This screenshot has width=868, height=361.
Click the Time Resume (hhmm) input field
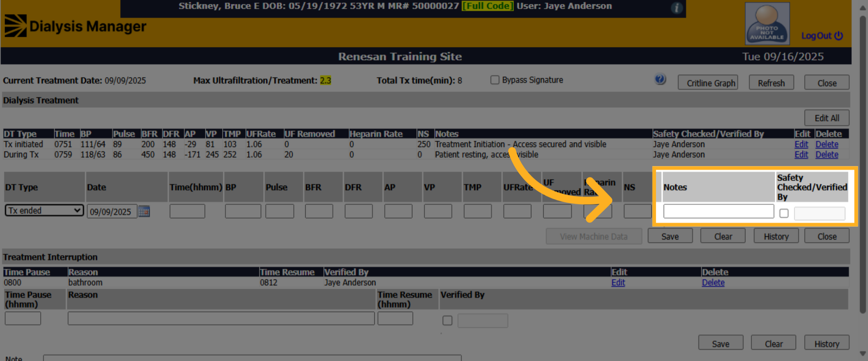[x=395, y=318]
